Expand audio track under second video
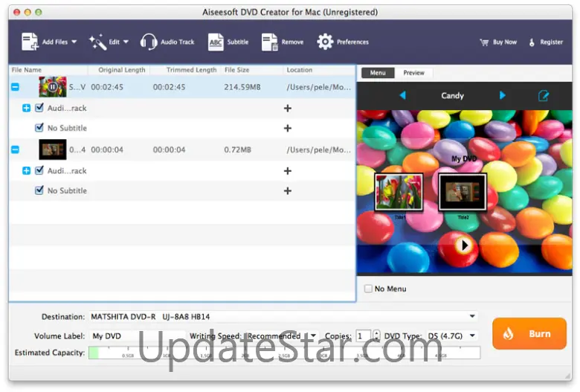Image resolution: width=580 pixels, height=392 pixels. click(26, 170)
